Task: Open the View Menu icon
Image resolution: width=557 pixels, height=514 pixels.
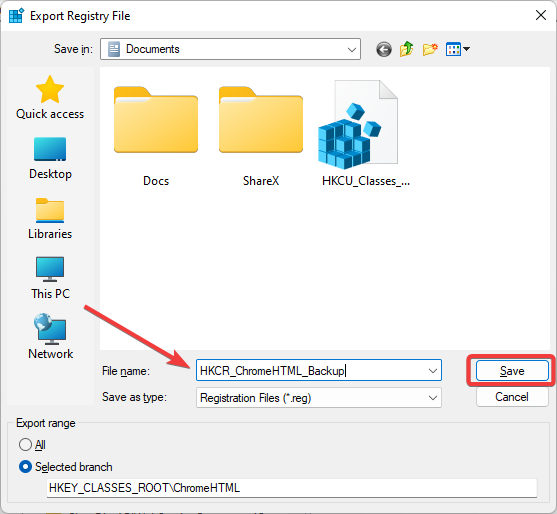Action: [454, 49]
